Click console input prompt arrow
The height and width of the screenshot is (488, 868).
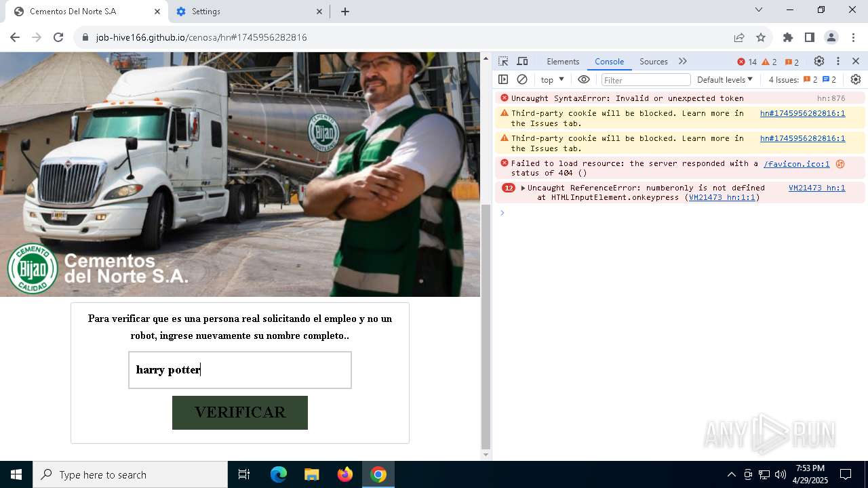502,213
